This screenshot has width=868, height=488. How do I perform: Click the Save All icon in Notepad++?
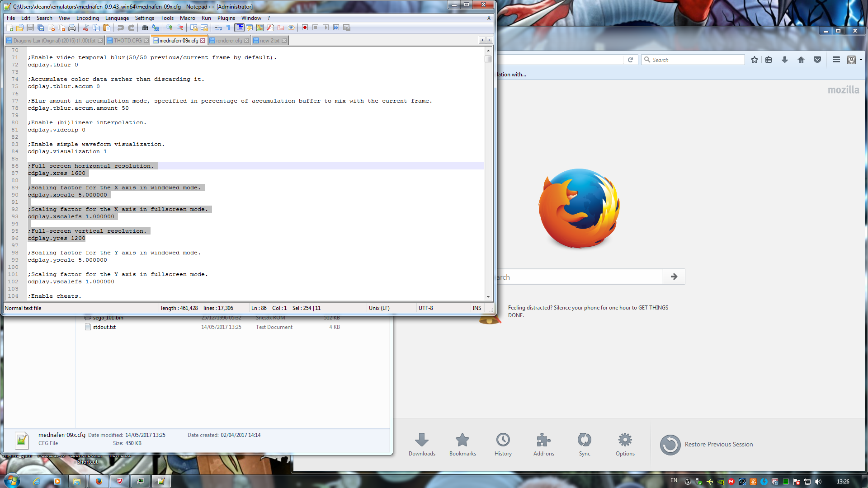(x=41, y=28)
